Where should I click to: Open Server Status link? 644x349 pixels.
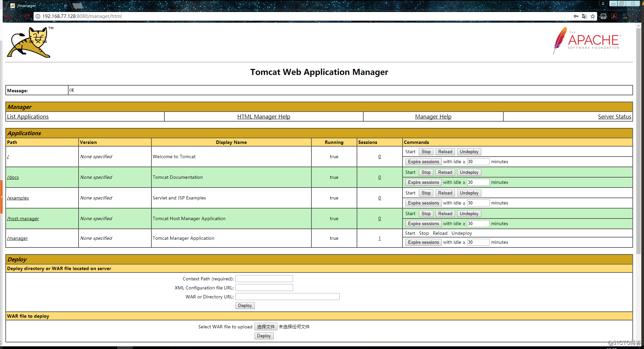(x=614, y=117)
